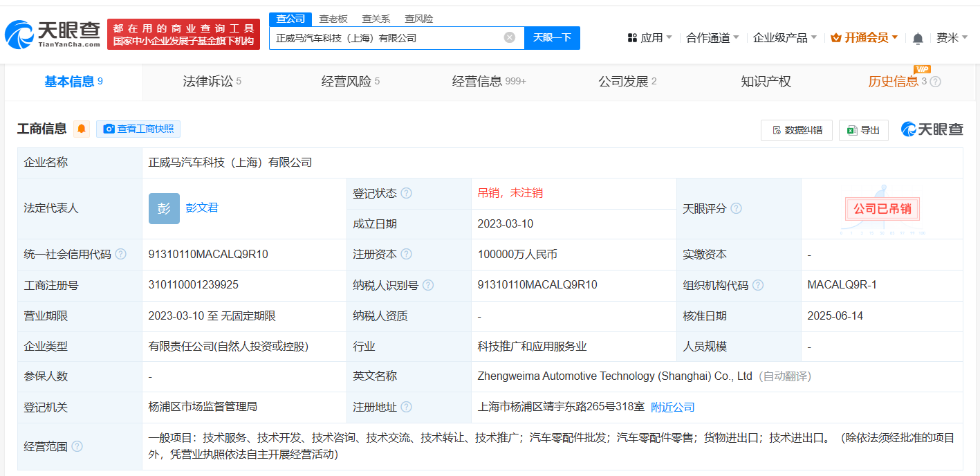Click the red promotional banner beside the logo

(183, 35)
